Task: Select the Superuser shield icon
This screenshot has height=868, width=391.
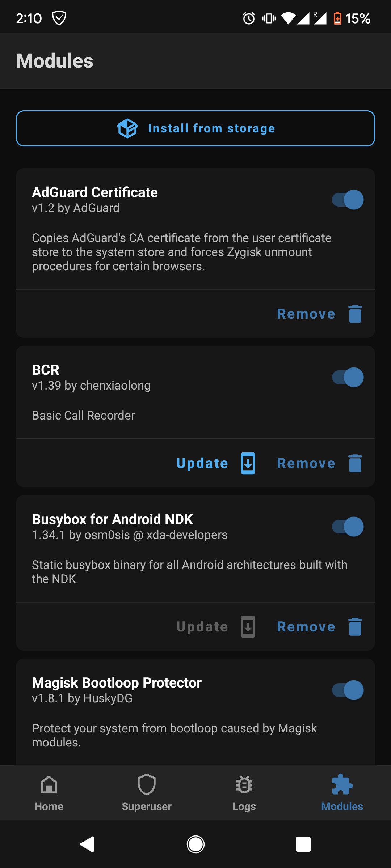Action: (146, 785)
